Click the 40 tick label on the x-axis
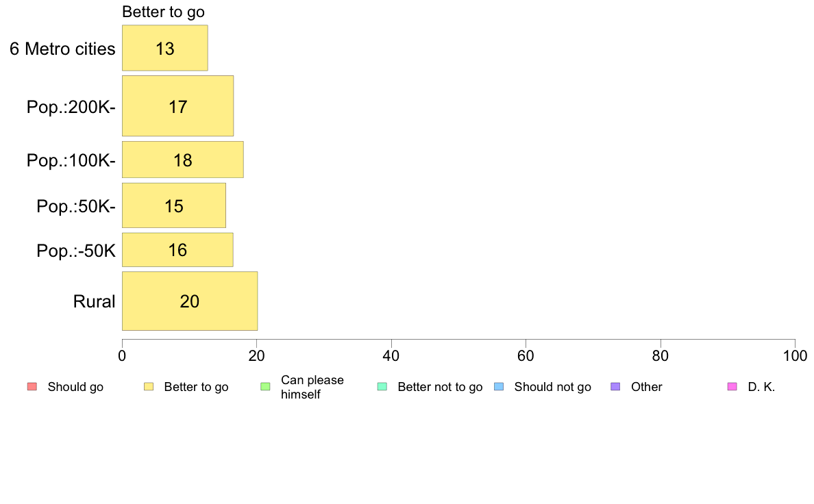 coord(391,355)
